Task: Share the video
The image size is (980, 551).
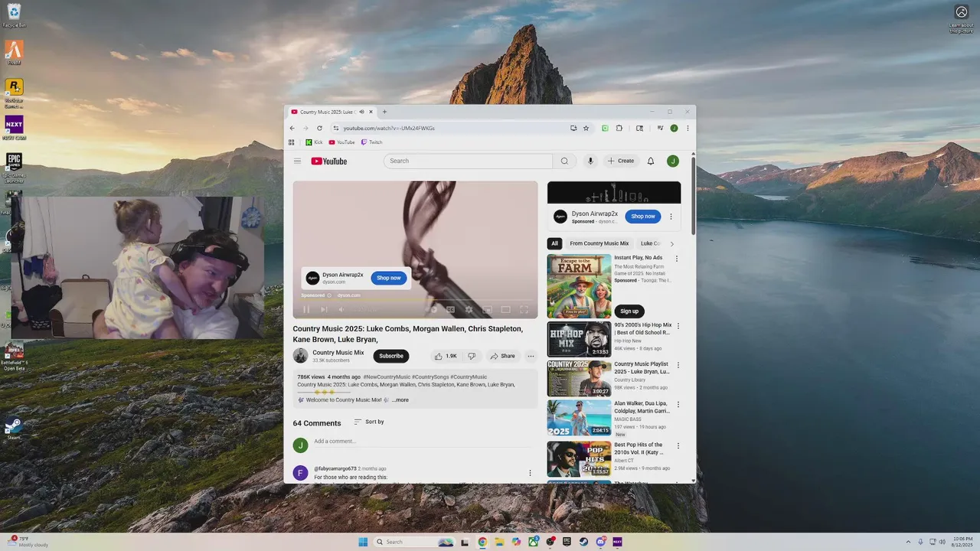Action: point(503,356)
